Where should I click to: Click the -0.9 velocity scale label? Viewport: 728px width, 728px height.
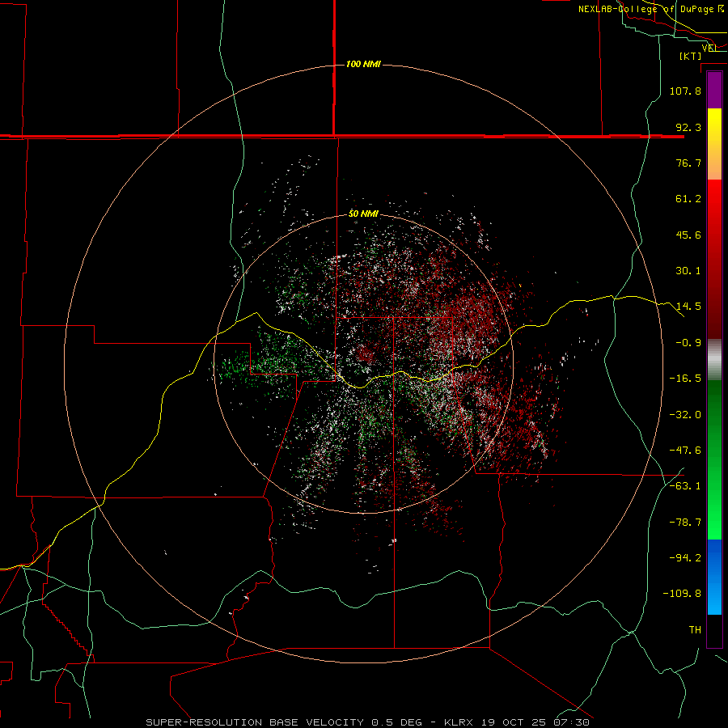click(x=688, y=343)
